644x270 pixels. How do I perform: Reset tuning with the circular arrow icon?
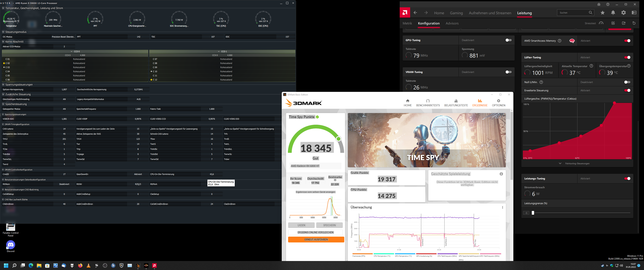(634, 23)
